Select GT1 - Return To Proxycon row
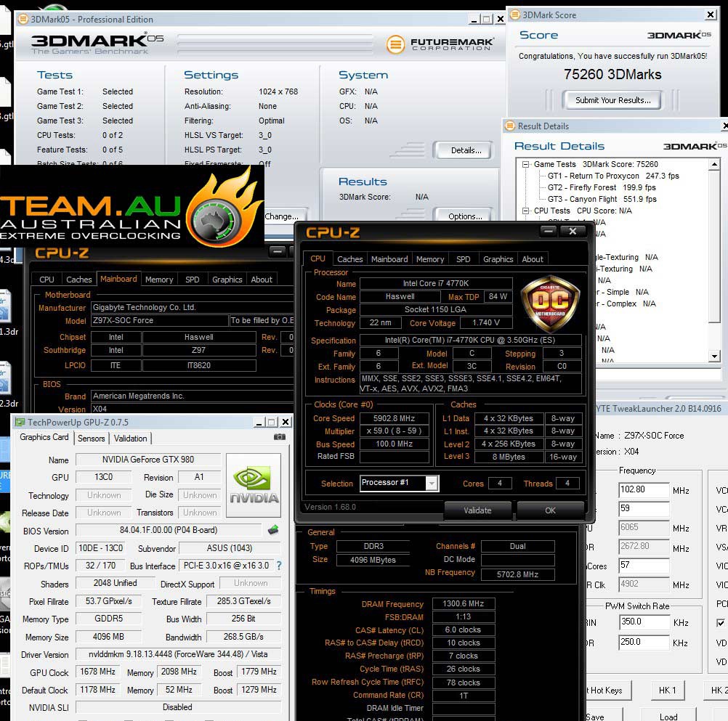 pyautogui.click(x=613, y=176)
